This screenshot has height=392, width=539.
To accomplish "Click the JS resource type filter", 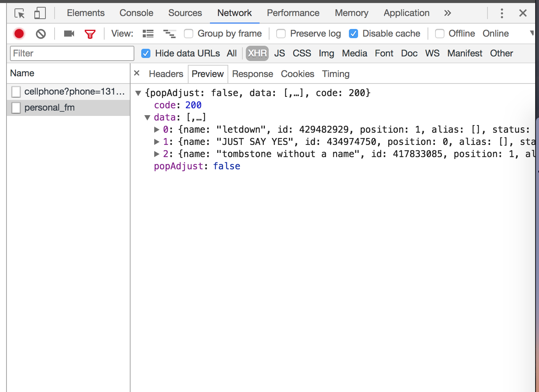I will pyautogui.click(x=279, y=53).
